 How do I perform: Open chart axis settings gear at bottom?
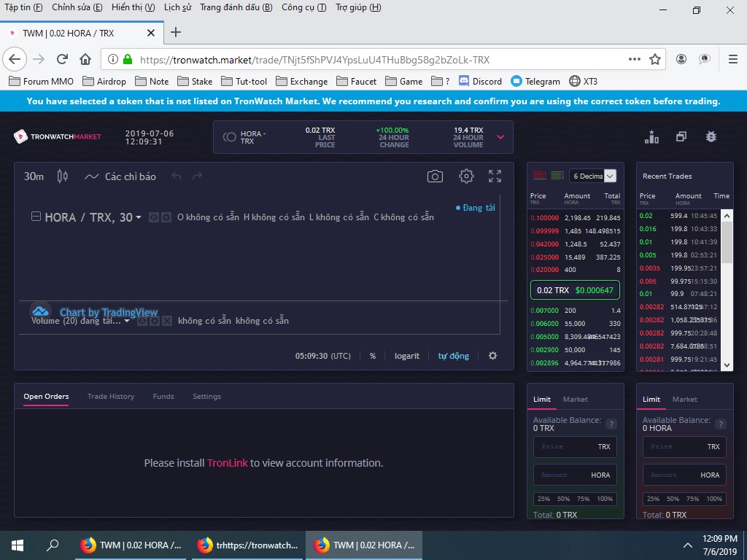492,356
